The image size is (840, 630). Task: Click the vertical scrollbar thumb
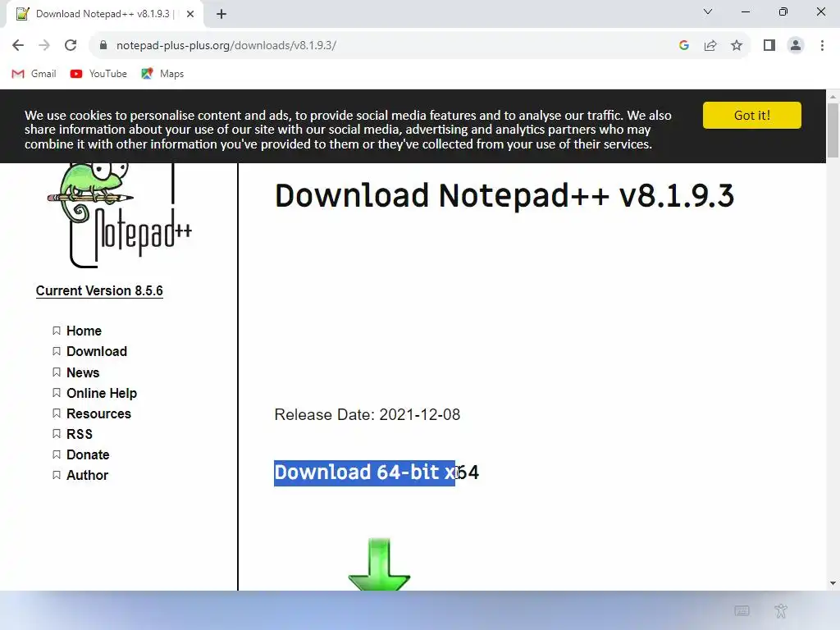coord(833,130)
